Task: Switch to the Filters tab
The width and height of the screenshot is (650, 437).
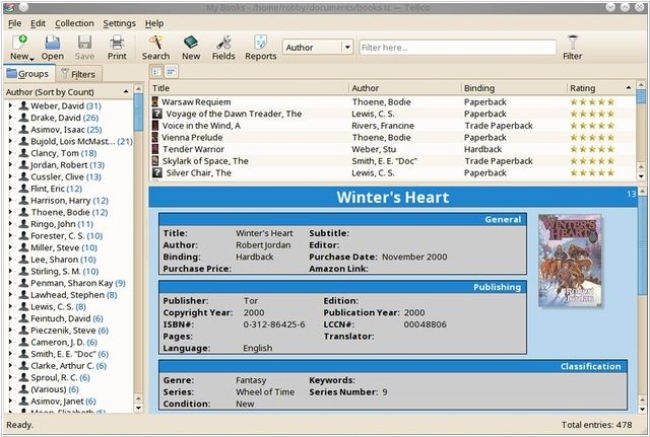Action: tap(78, 74)
